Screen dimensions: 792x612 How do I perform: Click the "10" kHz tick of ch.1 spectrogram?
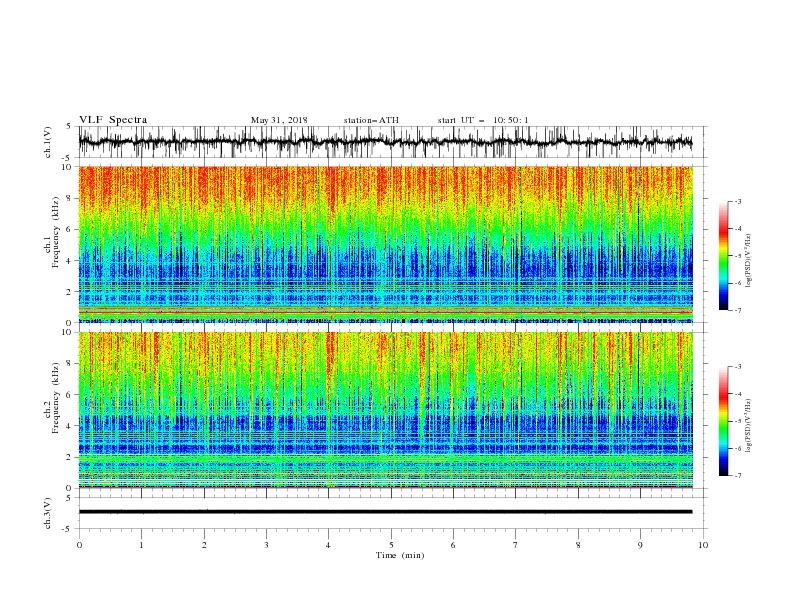tap(67, 167)
